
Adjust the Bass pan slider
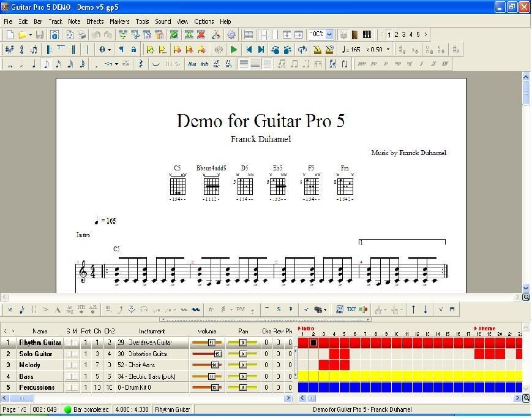[x=243, y=376]
